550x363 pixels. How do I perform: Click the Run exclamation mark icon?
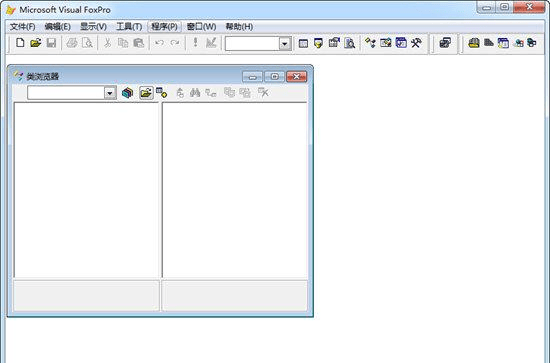[x=195, y=43]
